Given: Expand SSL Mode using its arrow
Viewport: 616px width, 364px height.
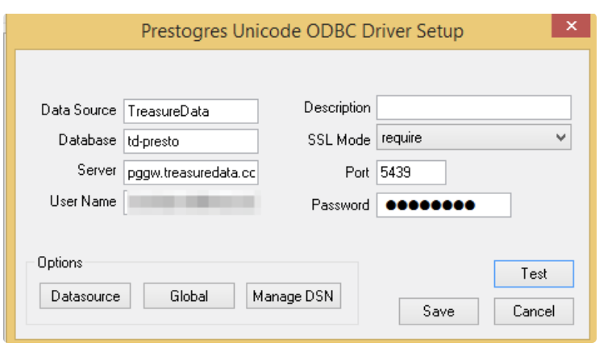Looking at the screenshot, I should click(x=561, y=138).
